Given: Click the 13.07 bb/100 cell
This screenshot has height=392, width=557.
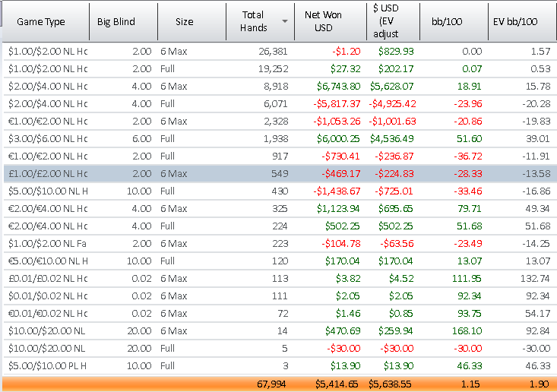Looking at the screenshot, I should [469, 261].
